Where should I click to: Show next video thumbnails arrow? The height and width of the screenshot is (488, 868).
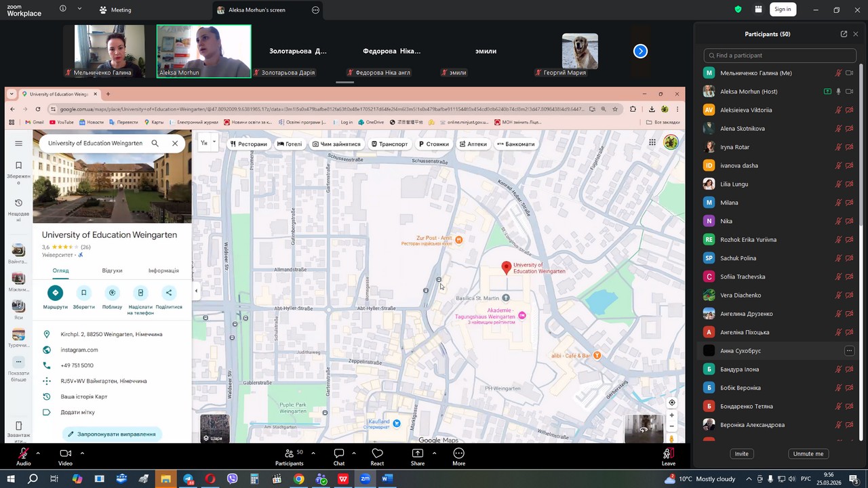pyautogui.click(x=640, y=52)
